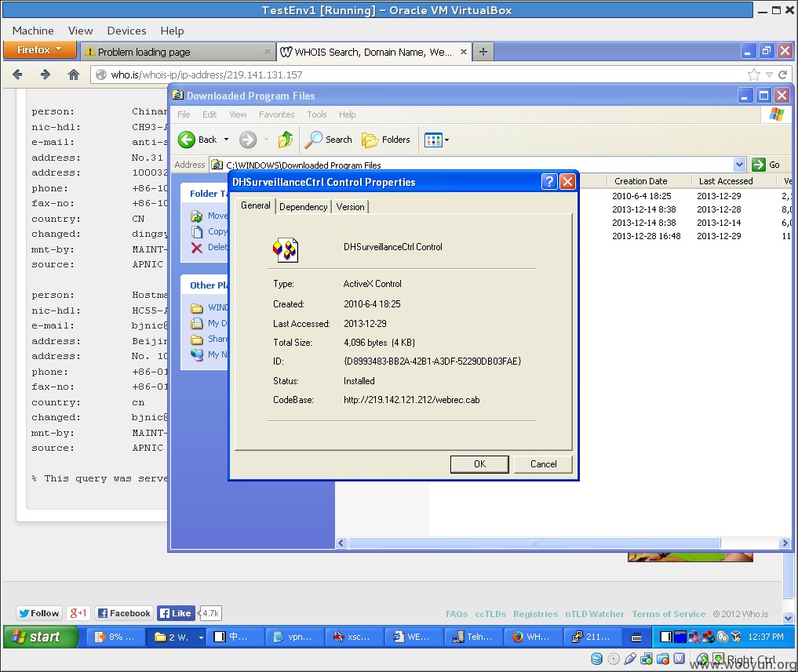Confirm with the OK button

pos(479,464)
